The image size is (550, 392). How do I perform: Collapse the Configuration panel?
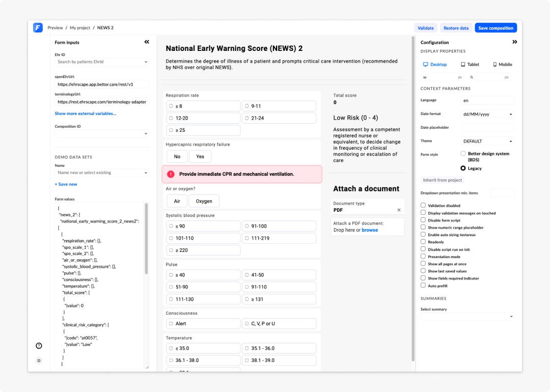514,42
